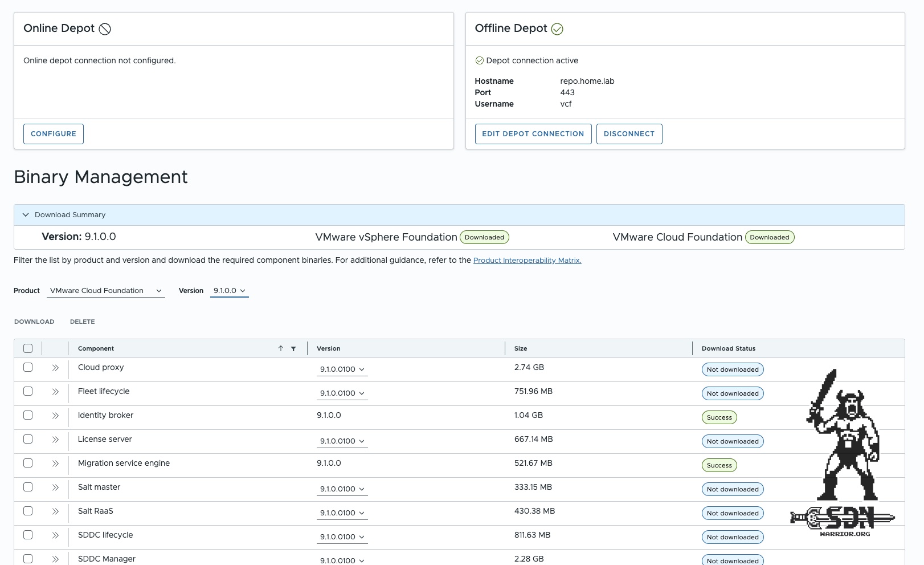Image resolution: width=924 pixels, height=565 pixels.
Task: Click the Identity broker Success status badge
Action: click(719, 417)
